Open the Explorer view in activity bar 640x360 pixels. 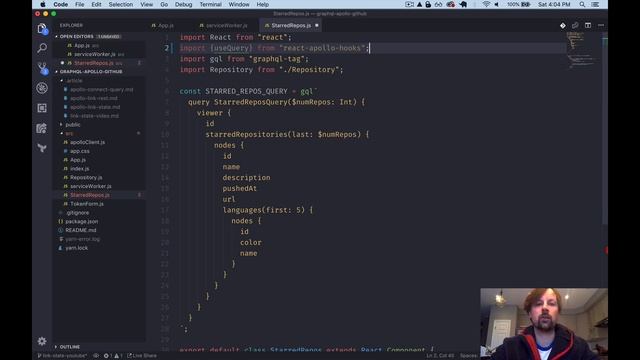coord(42,29)
